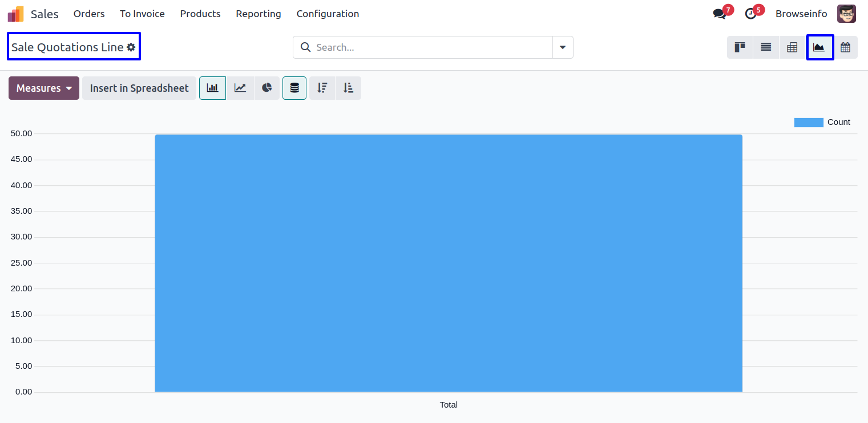Click the 50.00 axis value
This screenshot has height=423, width=868.
pos(21,133)
